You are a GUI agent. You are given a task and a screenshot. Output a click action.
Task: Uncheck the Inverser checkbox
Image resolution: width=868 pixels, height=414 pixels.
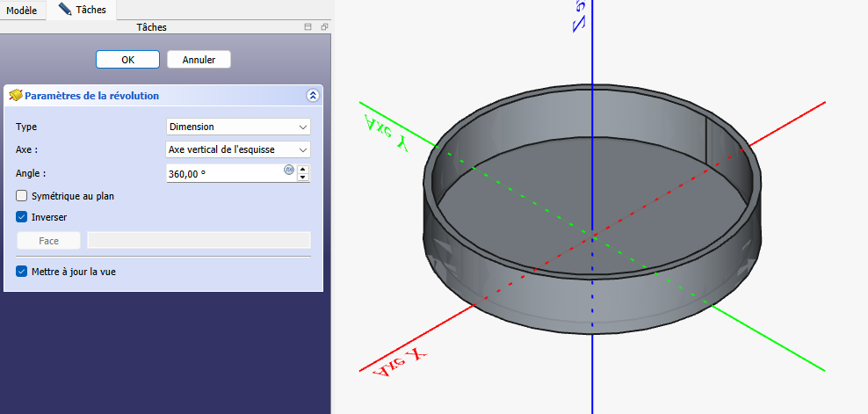(22, 216)
